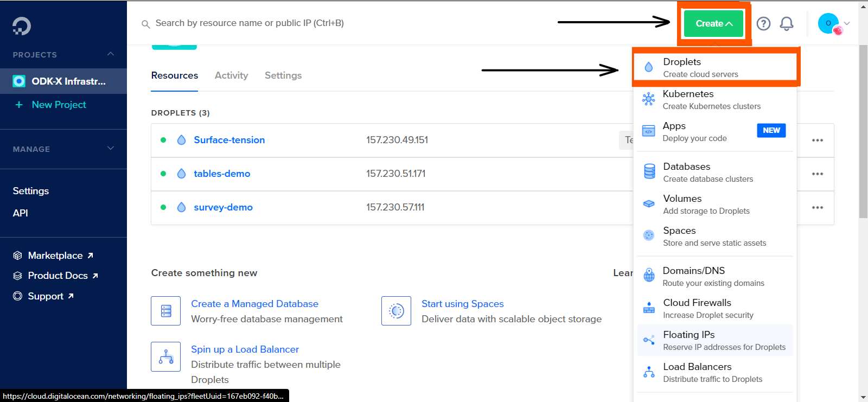Select Databases in the Create menu

click(715, 172)
